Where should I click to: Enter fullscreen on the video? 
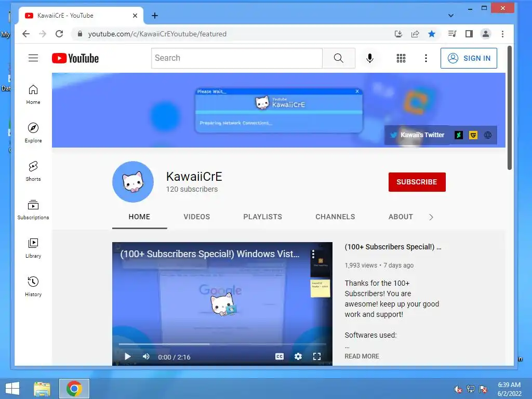[316, 356]
